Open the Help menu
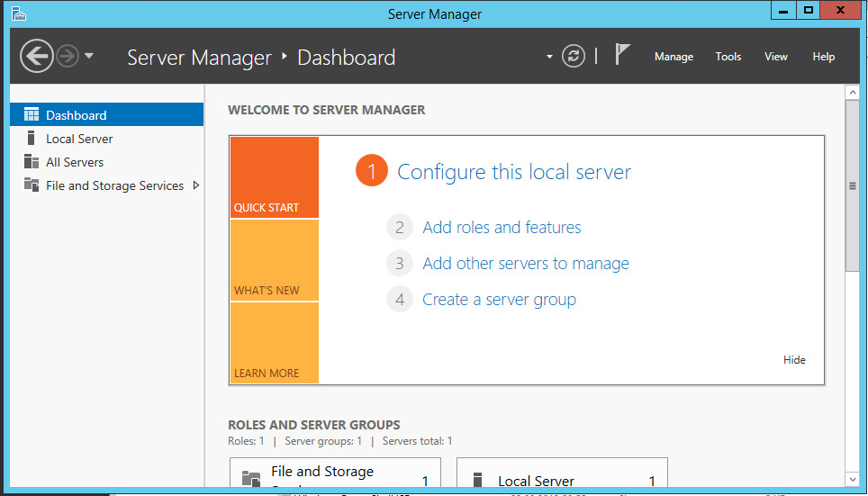Image resolution: width=868 pixels, height=496 pixels. coord(823,57)
